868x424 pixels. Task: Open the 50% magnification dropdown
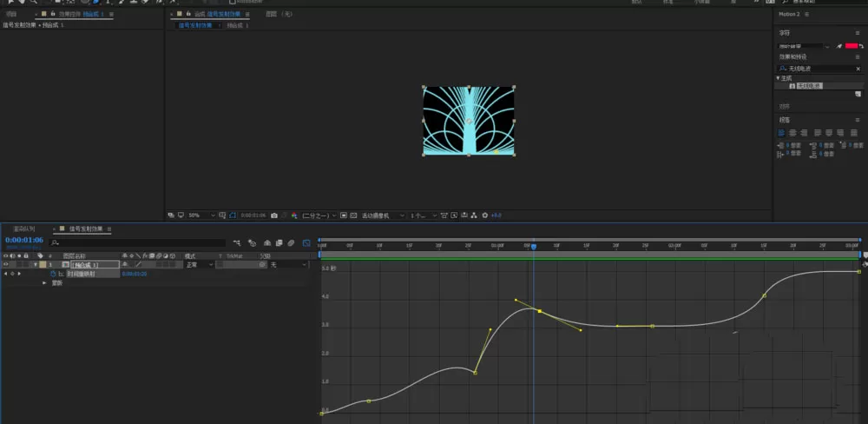[x=202, y=215]
